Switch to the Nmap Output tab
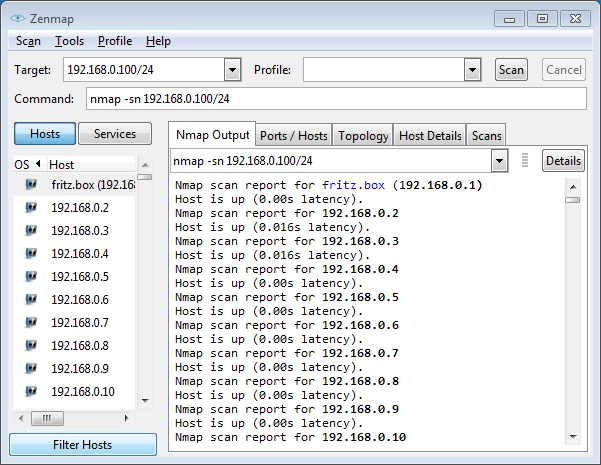This screenshot has height=465, width=601. point(212,135)
